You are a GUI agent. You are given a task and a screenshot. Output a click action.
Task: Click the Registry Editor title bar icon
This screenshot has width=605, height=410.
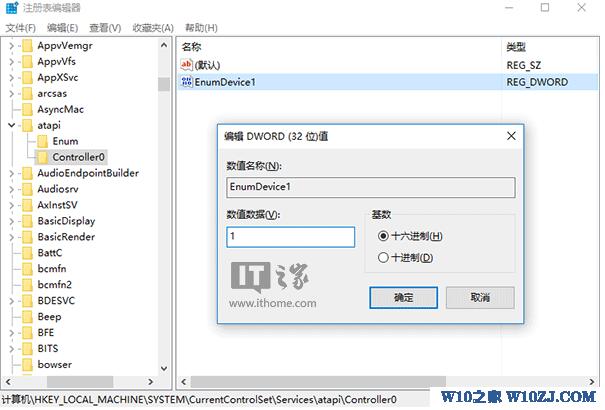tap(12, 7)
